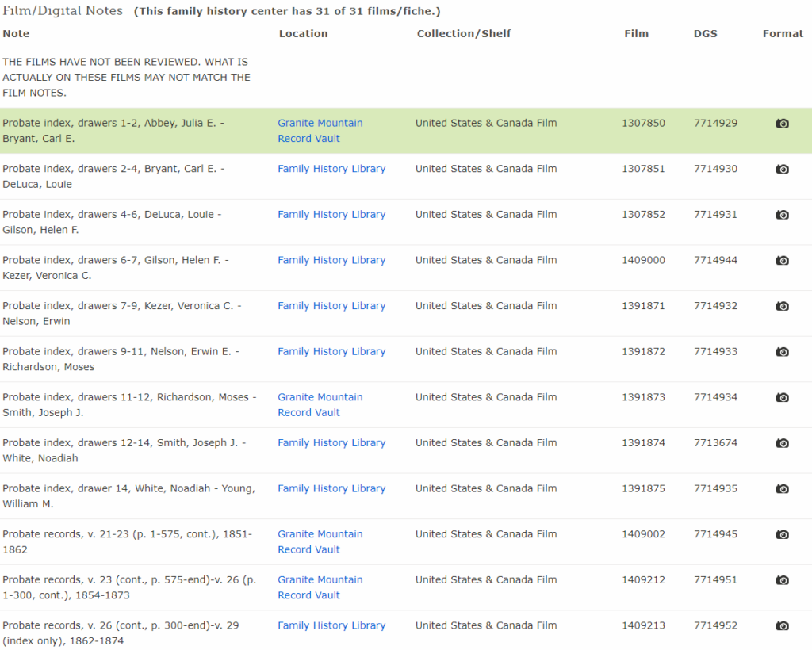This screenshot has width=812, height=650.
Task: Click the 'Collection/Shelf' column header
Action: [464, 33]
